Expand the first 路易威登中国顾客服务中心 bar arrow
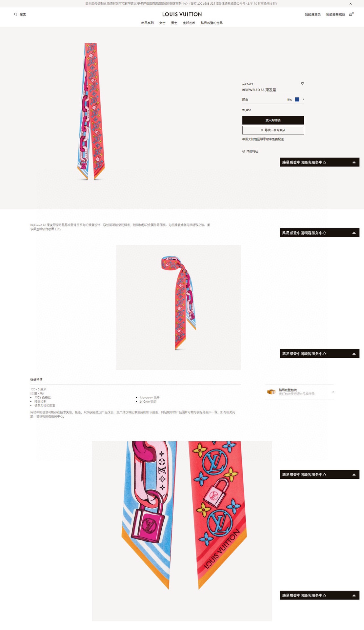 pyautogui.click(x=354, y=162)
